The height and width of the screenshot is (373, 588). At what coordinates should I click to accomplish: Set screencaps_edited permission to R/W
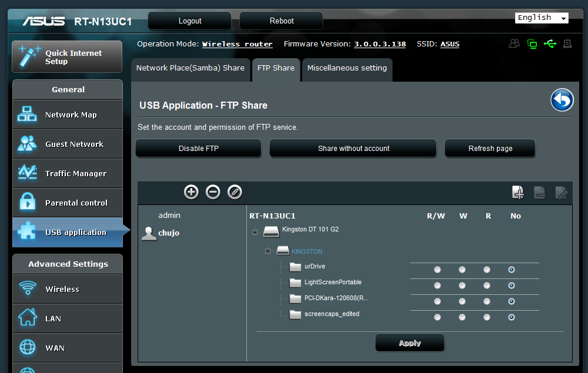437,317
